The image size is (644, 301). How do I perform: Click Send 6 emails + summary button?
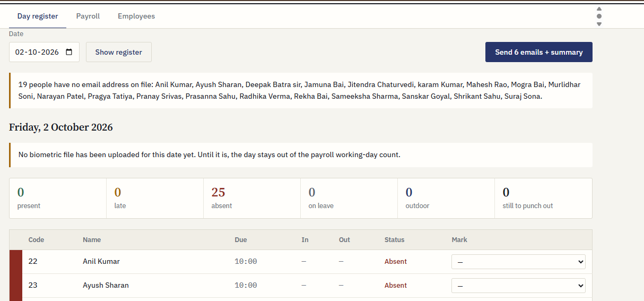click(x=539, y=52)
